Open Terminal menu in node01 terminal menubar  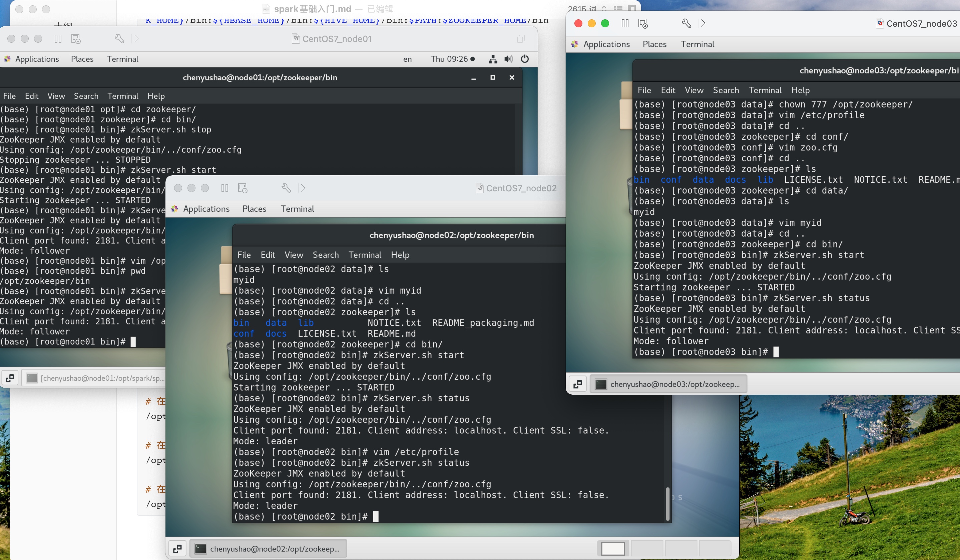point(123,96)
